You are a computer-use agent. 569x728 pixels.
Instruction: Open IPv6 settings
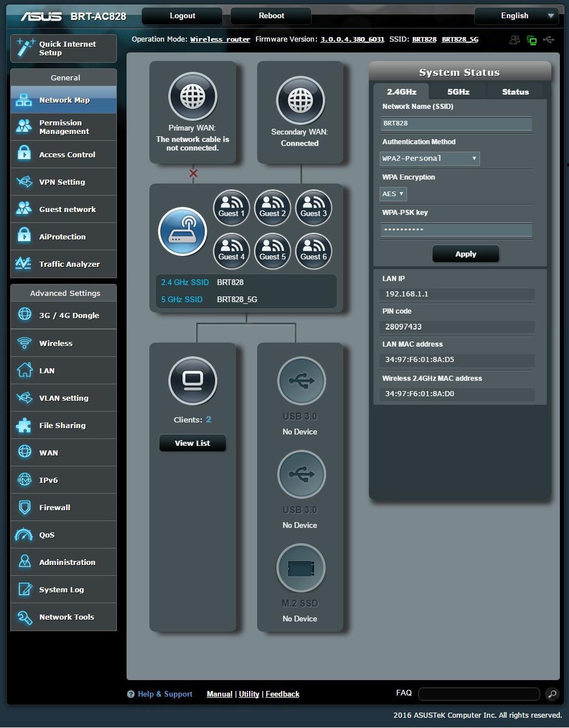(63, 480)
